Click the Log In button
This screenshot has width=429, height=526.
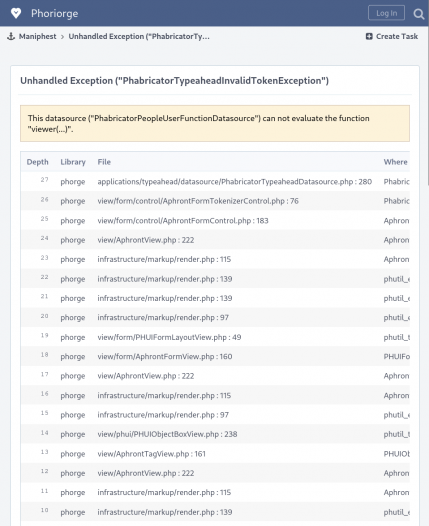click(x=386, y=13)
